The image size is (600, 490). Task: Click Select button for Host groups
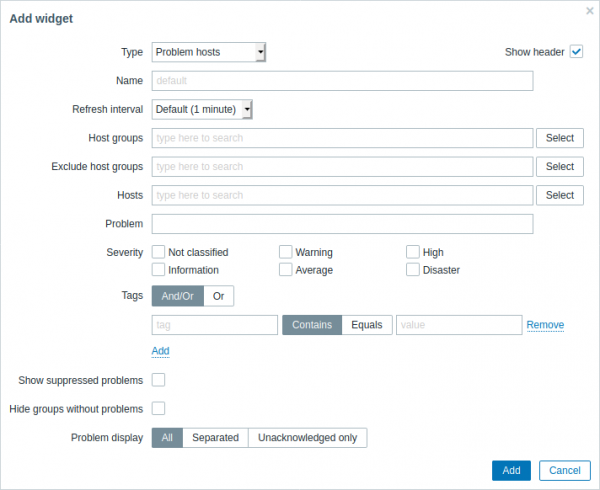point(560,138)
